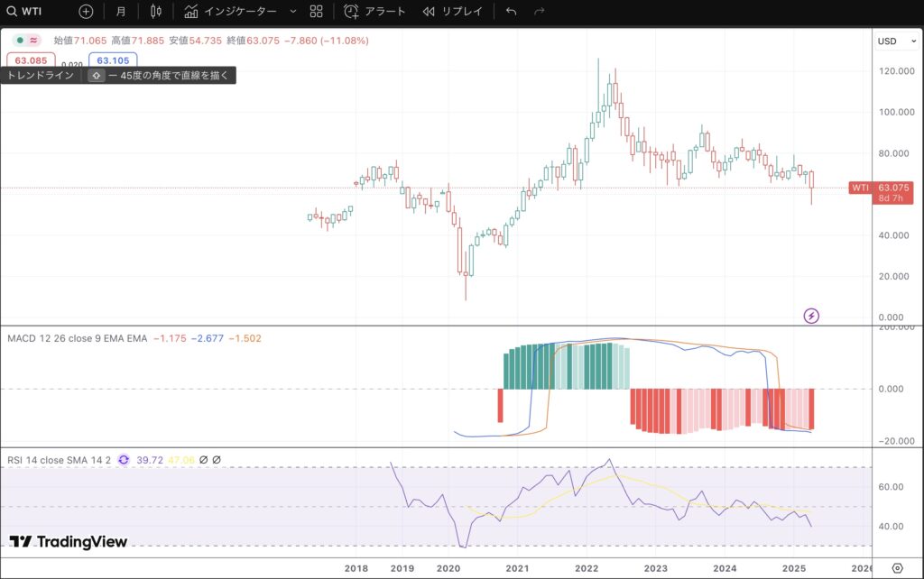
Task: Expand favorite indicators chevron
Action: (x=293, y=11)
